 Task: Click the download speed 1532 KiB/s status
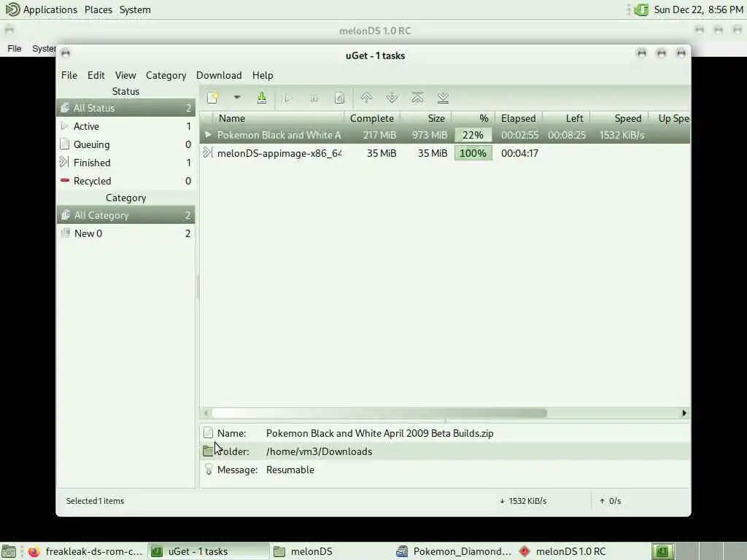point(523,501)
